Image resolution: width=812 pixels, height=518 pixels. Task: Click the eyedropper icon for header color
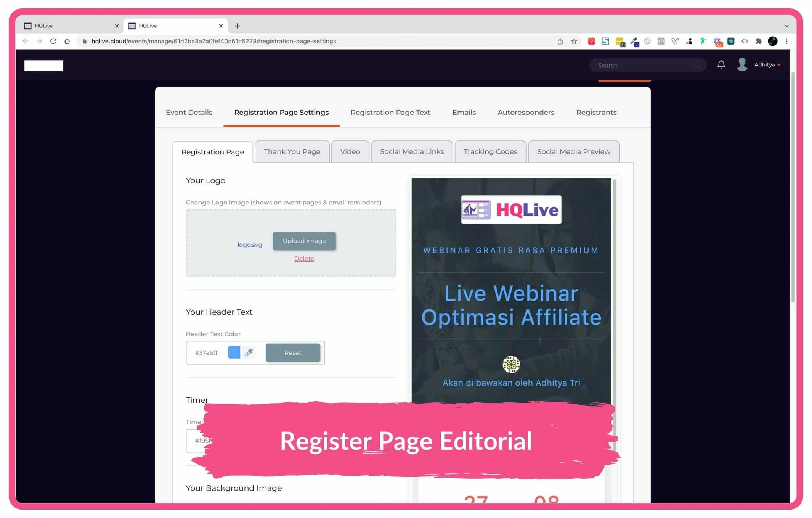coord(249,352)
